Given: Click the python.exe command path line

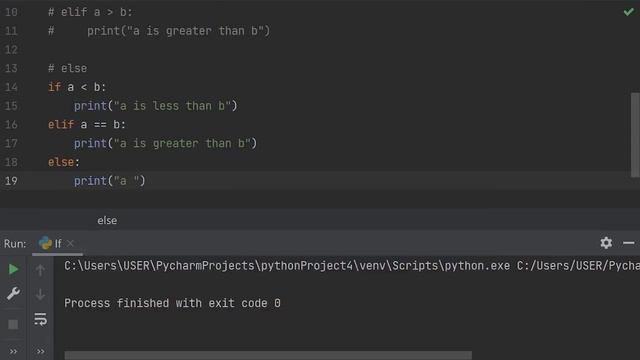Looking at the screenshot, I should pos(352,266).
